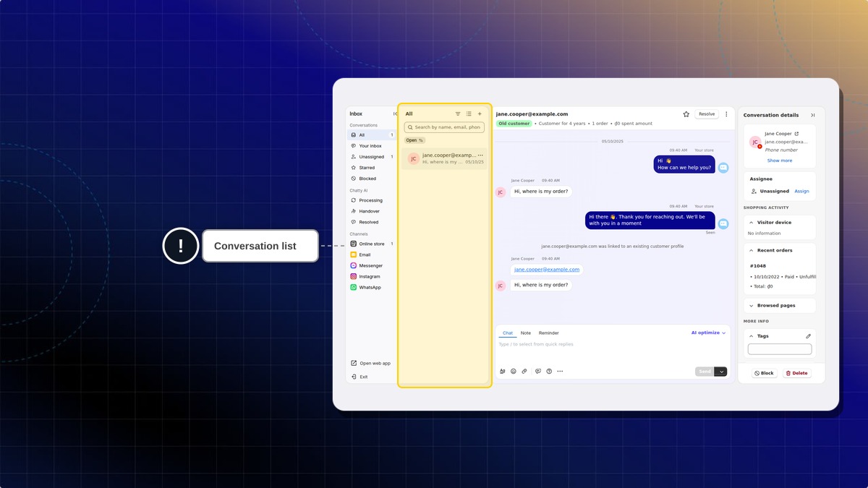Click the Send button
The height and width of the screenshot is (488, 868).
705,372
